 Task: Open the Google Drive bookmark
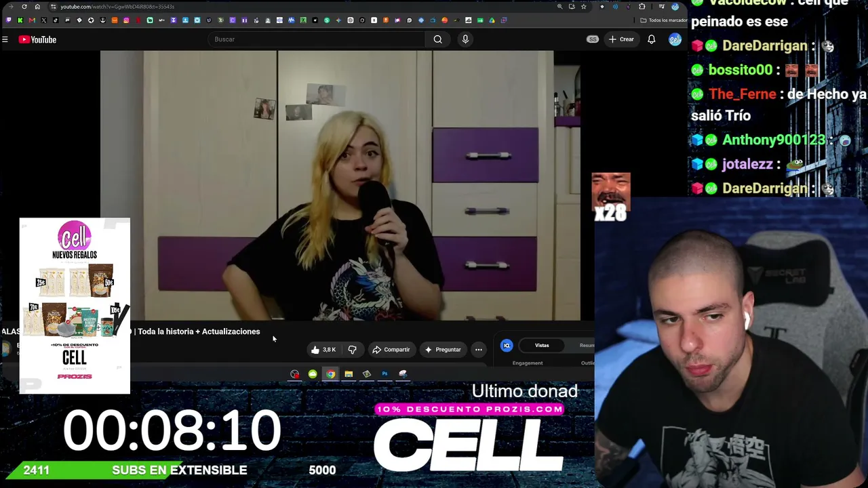(x=492, y=20)
